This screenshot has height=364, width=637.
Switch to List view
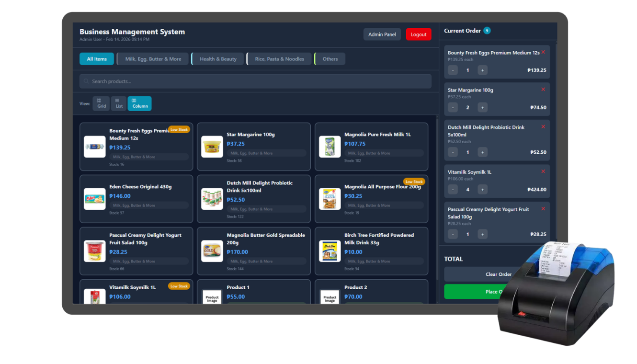(119, 103)
